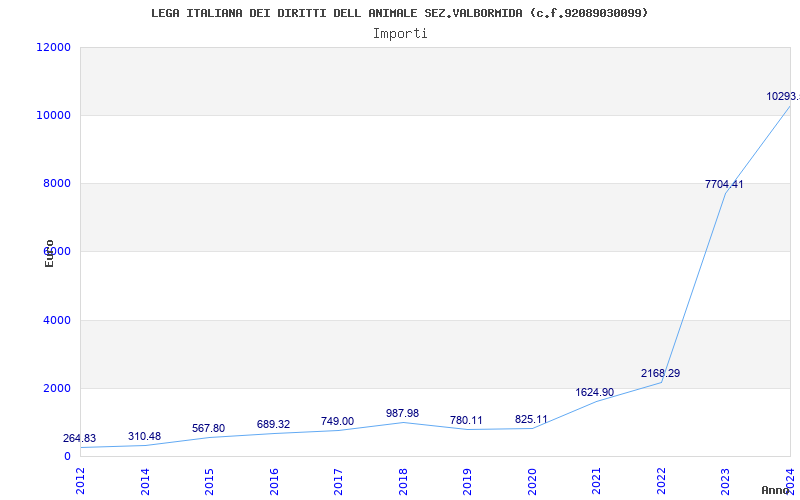Select the Importi subtitle text
The image size is (800, 500).
click(400, 34)
